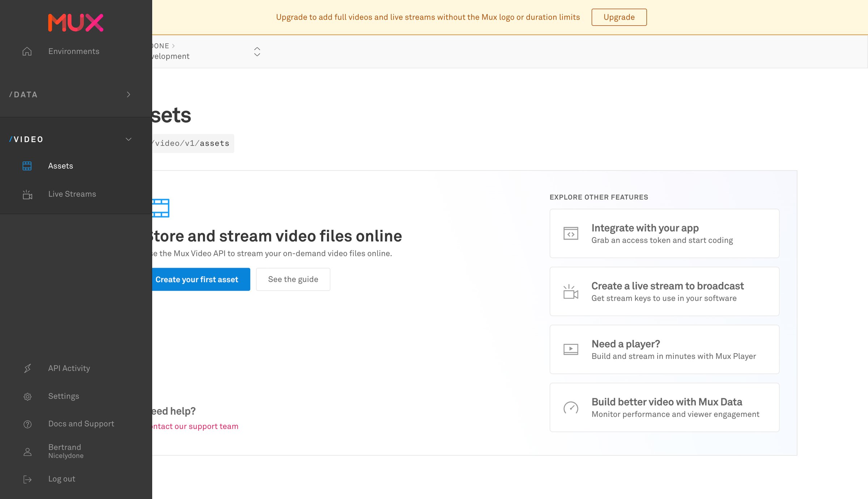
Task: Open Settings from the sidebar
Action: 64,396
